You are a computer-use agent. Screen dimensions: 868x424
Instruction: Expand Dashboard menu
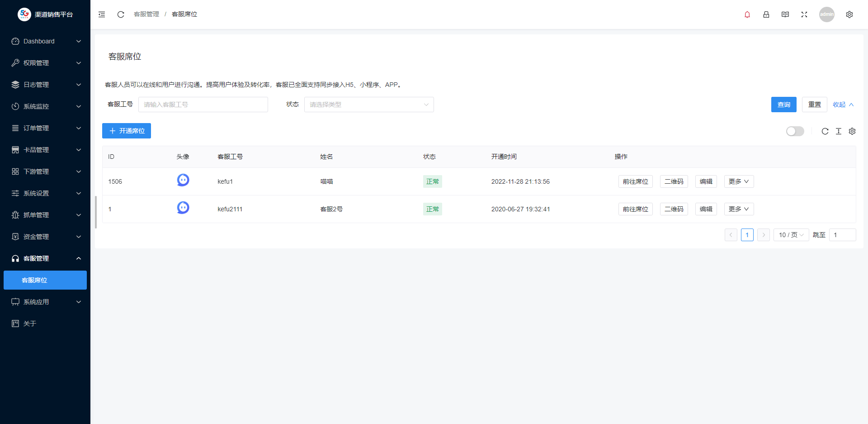[45, 41]
